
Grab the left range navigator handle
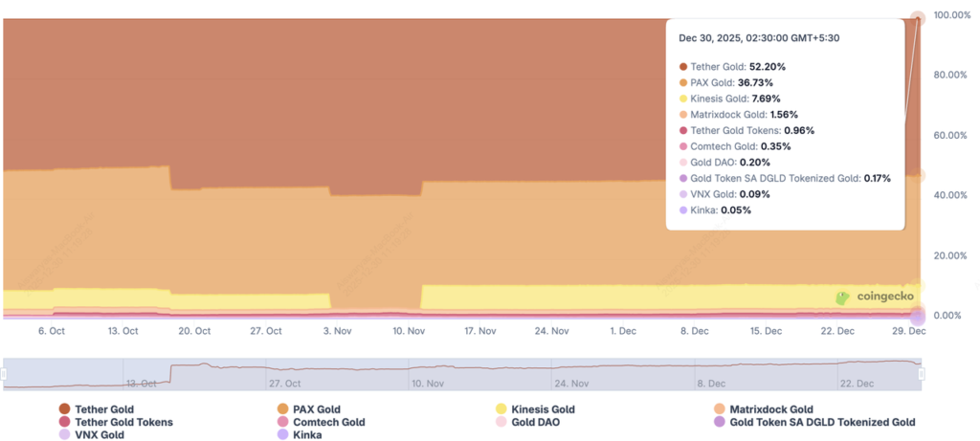3,374
